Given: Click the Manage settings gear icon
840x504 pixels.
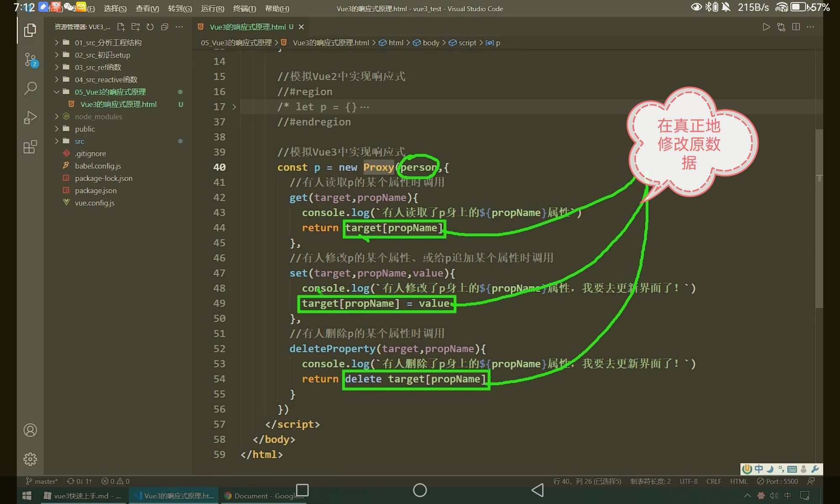Looking at the screenshot, I should (30, 459).
